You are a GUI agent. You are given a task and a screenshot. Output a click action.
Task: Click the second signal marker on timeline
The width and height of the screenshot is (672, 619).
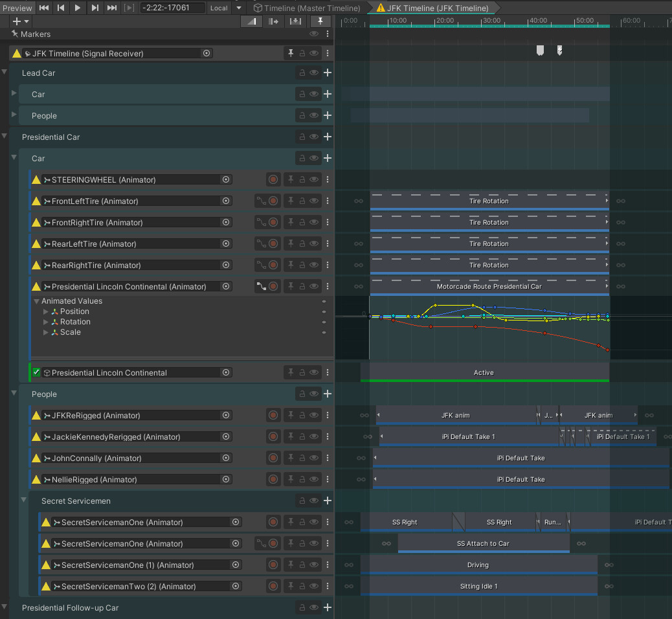(560, 51)
